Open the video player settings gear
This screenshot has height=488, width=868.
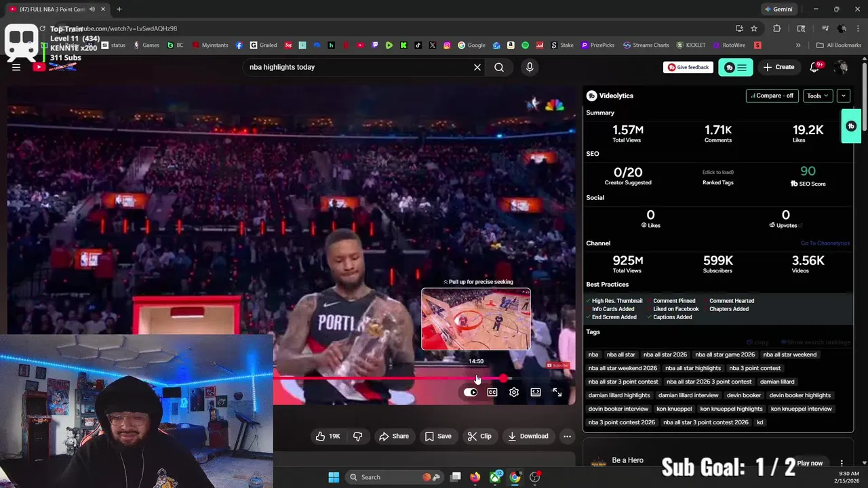click(x=514, y=392)
